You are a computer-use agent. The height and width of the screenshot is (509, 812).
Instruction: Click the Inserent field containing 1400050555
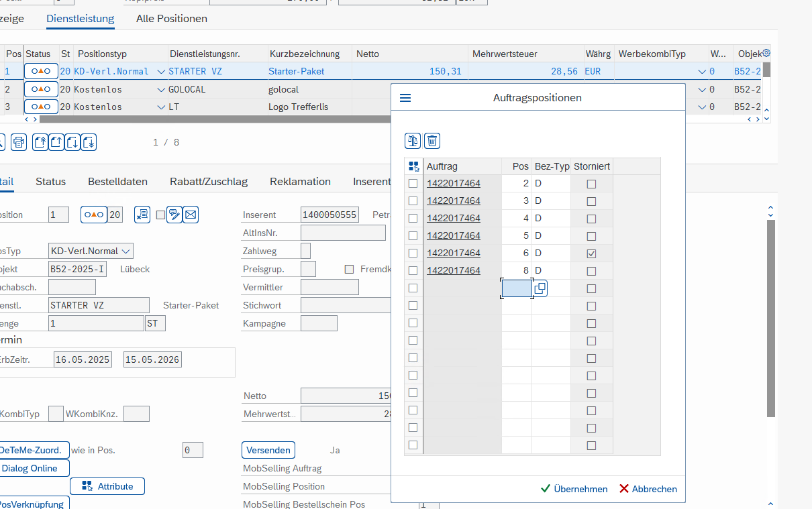tap(330, 215)
